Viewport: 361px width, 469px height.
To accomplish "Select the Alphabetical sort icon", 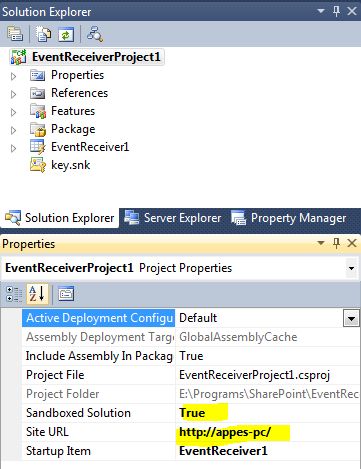I will coord(37,294).
